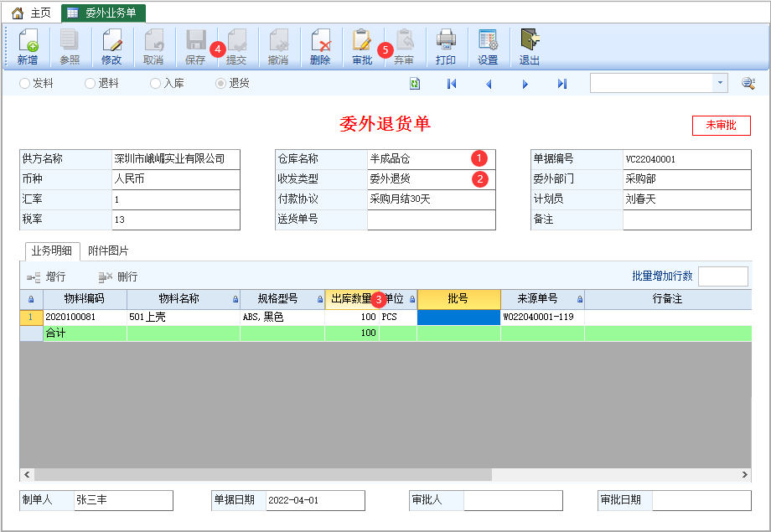Click the 汇率 field value 1
The height and width of the screenshot is (532, 771).
pyautogui.click(x=176, y=199)
